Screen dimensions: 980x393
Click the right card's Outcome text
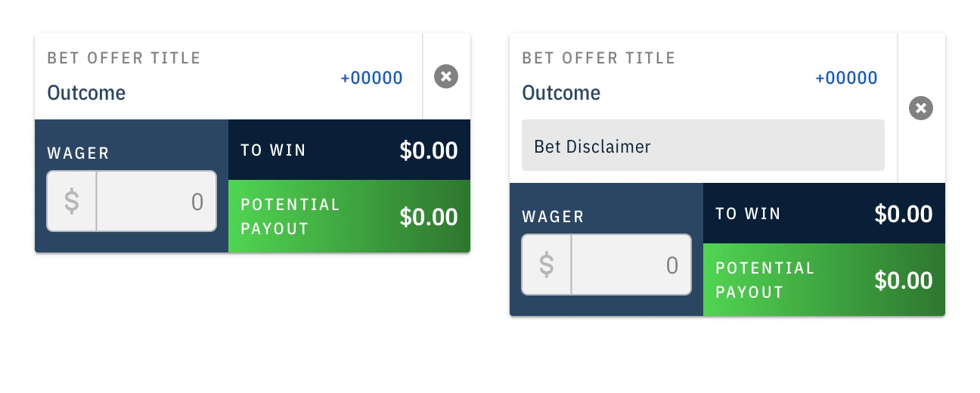click(x=561, y=93)
